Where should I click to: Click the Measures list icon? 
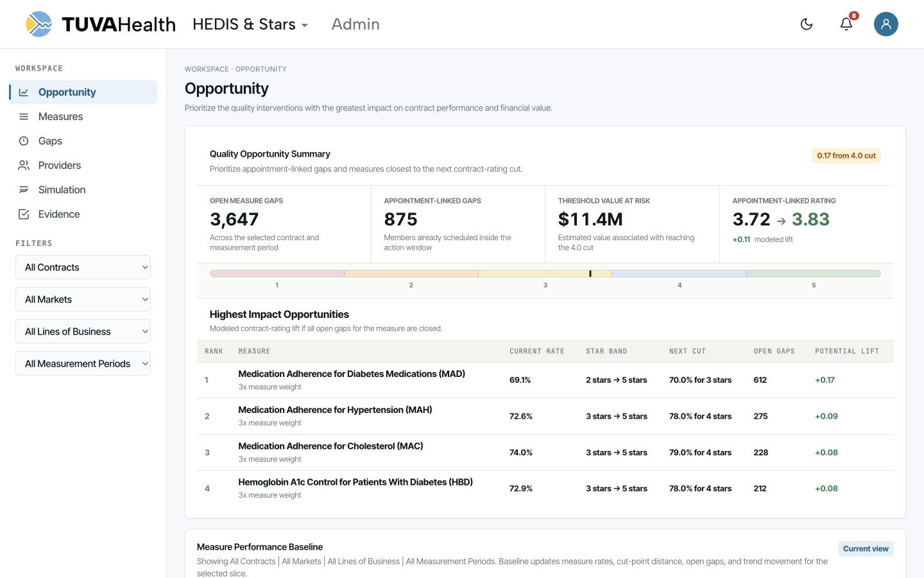click(x=24, y=117)
